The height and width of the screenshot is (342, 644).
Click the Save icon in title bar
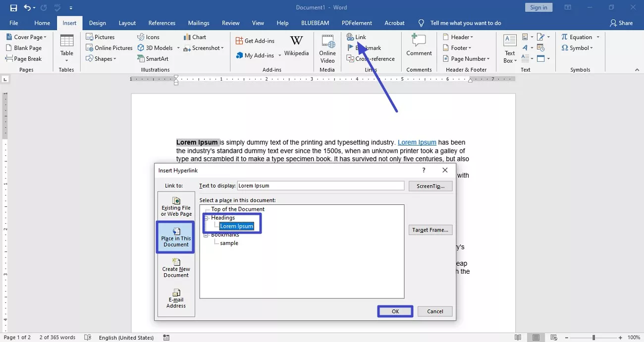[x=13, y=8]
